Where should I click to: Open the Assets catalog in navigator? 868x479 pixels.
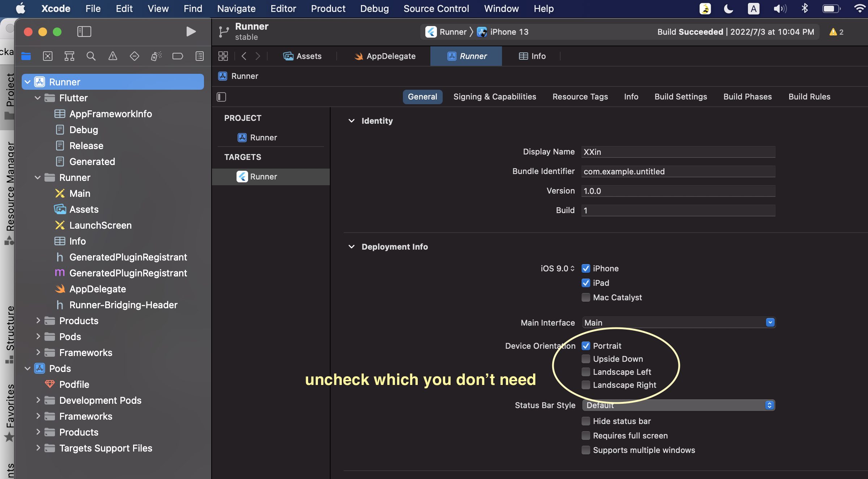coord(84,209)
